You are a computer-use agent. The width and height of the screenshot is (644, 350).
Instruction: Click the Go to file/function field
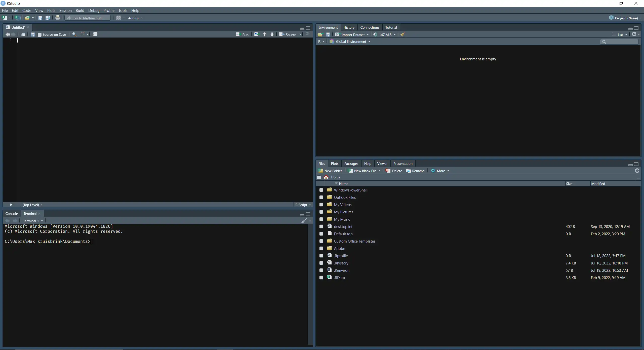(x=88, y=18)
